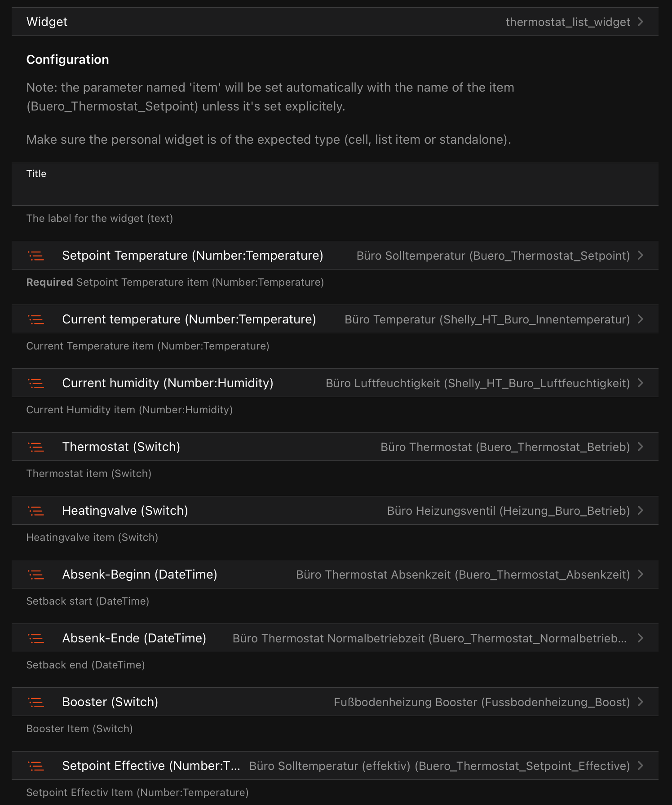The height and width of the screenshot is (805, 672).
Task: Click the list icon beside Setpoint Temperature
Action: coord(36,256)
